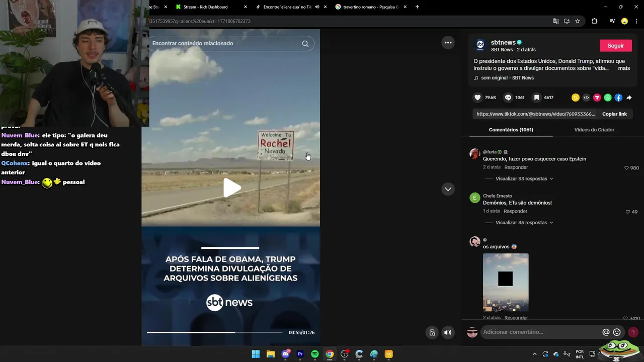This screenshot has width=644, height=362.
Task: Open a new browser tab with plus
Action: click(x=417, y=7)
